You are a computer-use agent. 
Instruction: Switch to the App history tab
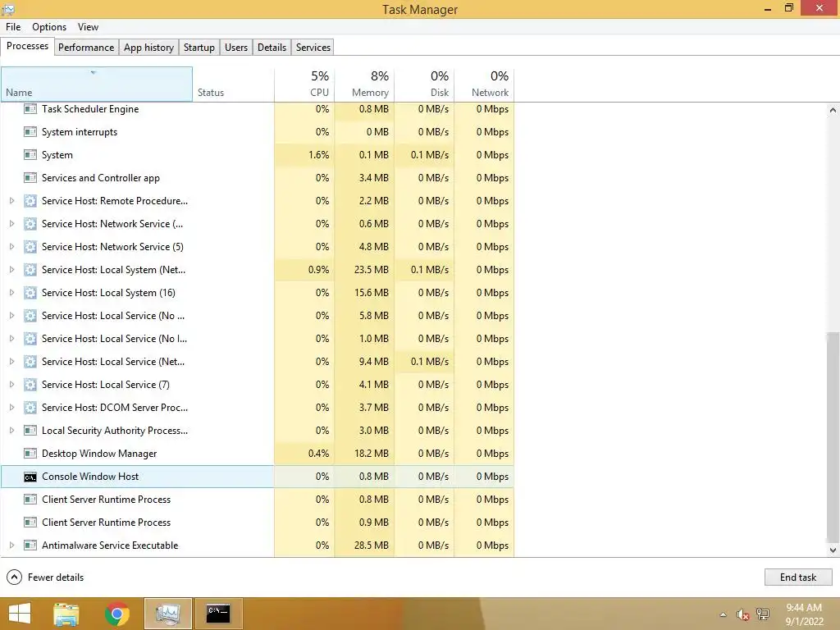[x=149, y=47]
